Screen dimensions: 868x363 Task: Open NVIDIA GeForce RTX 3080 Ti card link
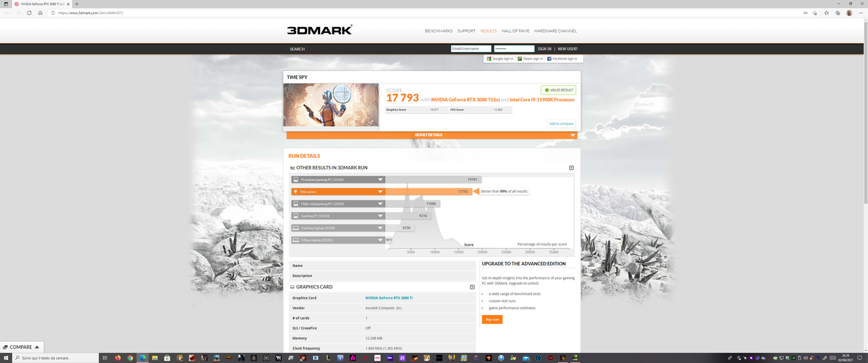[x=389, y=298]
